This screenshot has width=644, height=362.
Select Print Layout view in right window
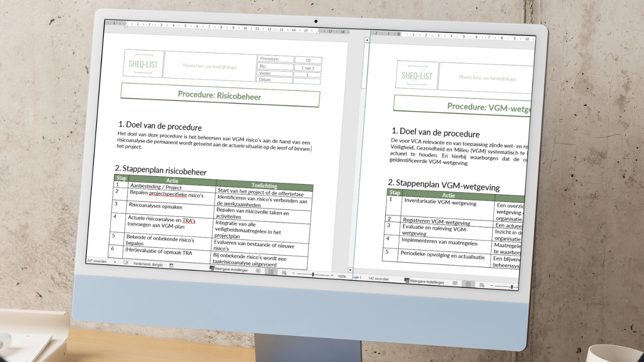pyautogui.click(x=468, y=284)
